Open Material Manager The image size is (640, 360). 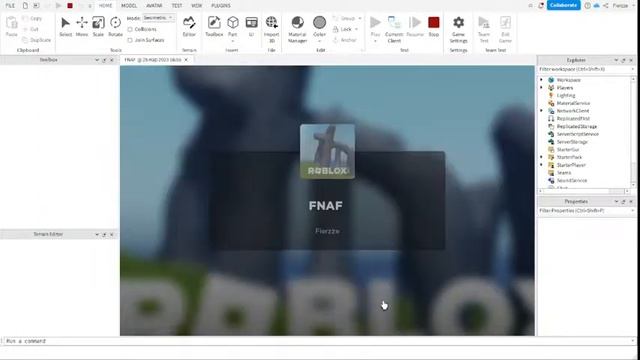click(x=298, y=29)
